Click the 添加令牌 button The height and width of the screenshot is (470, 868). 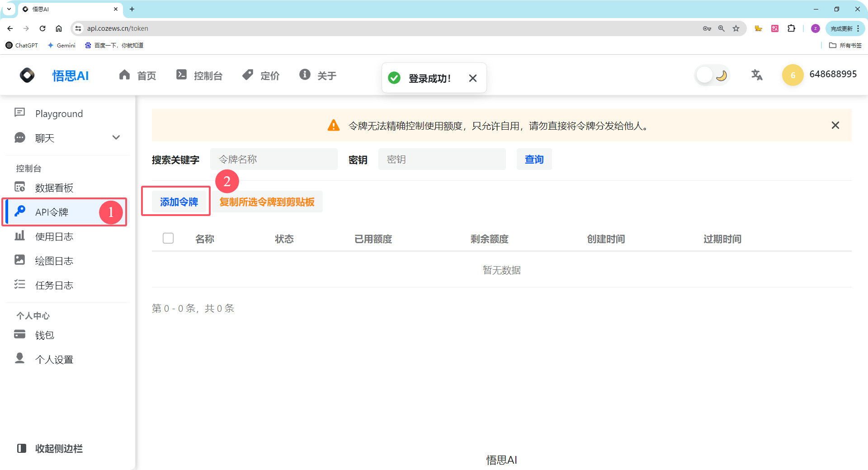tap(179, 202)
